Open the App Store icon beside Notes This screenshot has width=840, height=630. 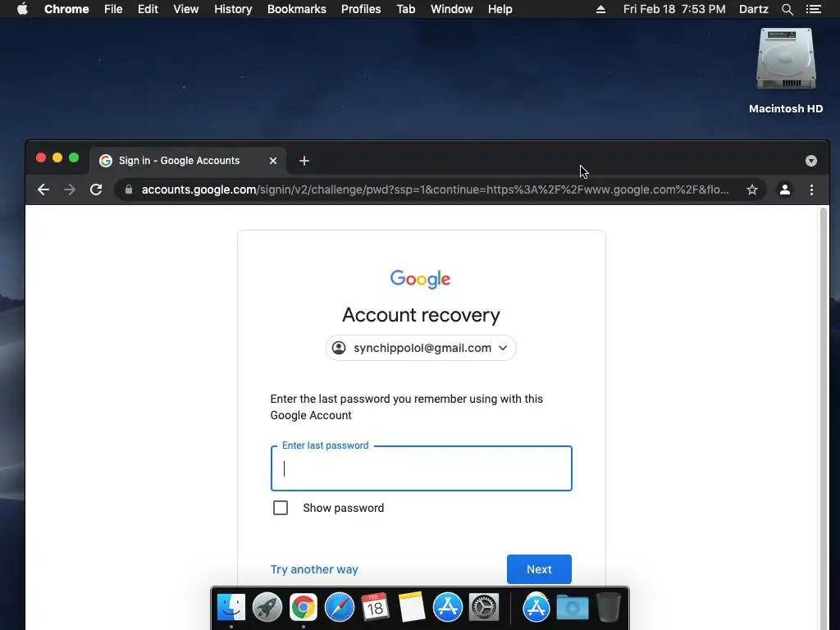(x=447, y=608)
